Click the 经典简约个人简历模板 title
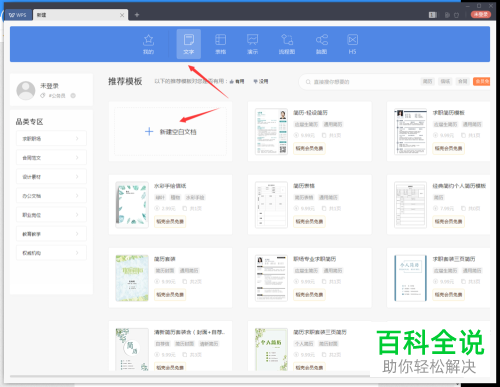500x387 pixels. click(459, 186)
